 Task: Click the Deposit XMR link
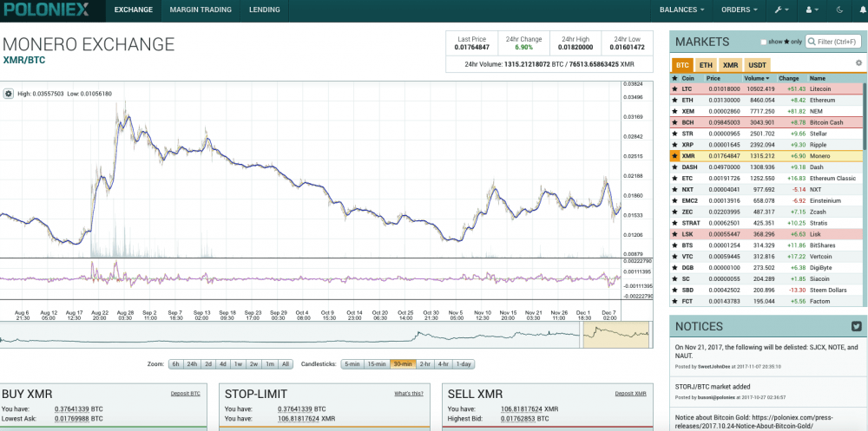pyautogui.click(x=630, y=394)
